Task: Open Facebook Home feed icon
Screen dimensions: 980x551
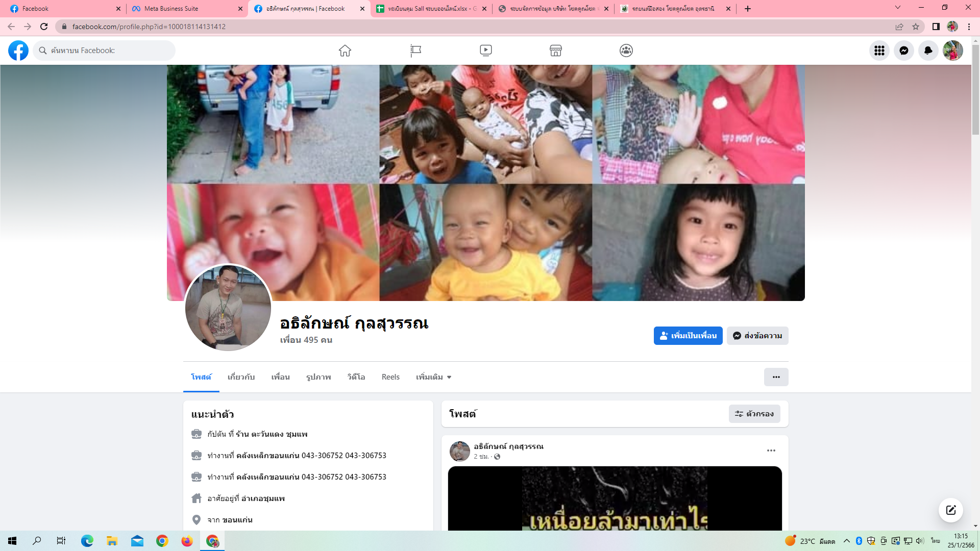Action: tap(345, 51)
